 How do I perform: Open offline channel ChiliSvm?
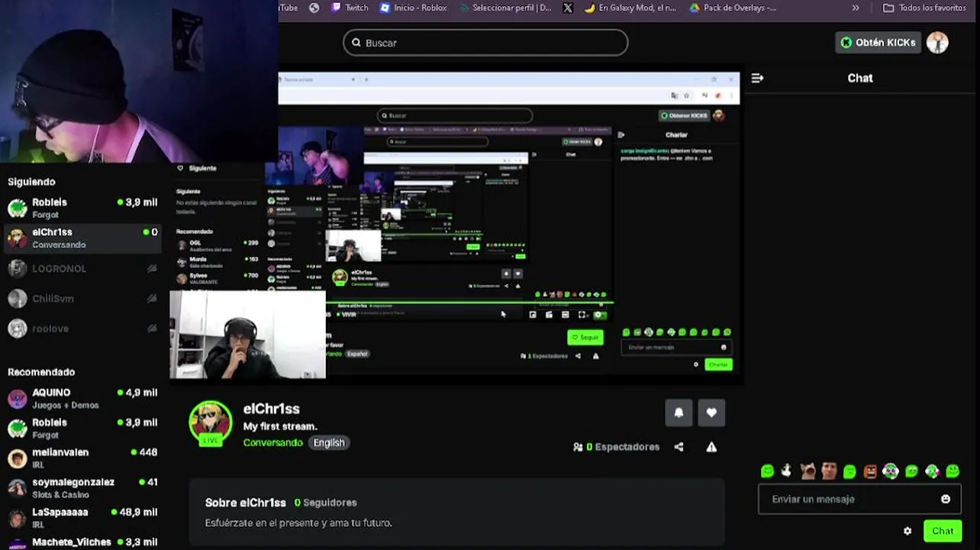pyautogui.click(x=82, y=299)
